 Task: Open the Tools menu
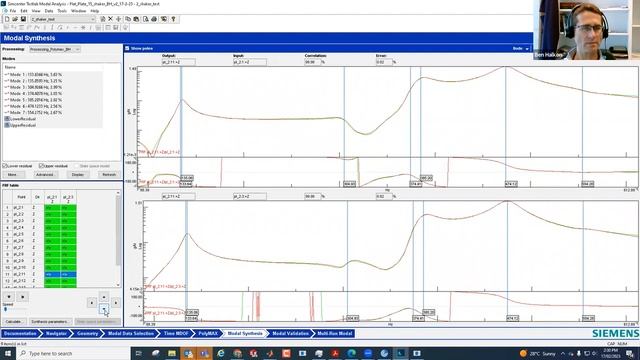pos(62,11)
